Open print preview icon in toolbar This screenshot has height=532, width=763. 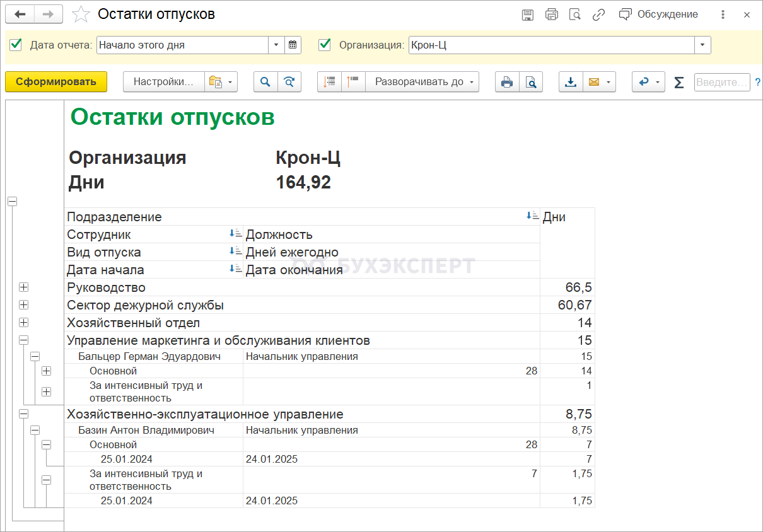pyautogui.click(x=531, y=82)
